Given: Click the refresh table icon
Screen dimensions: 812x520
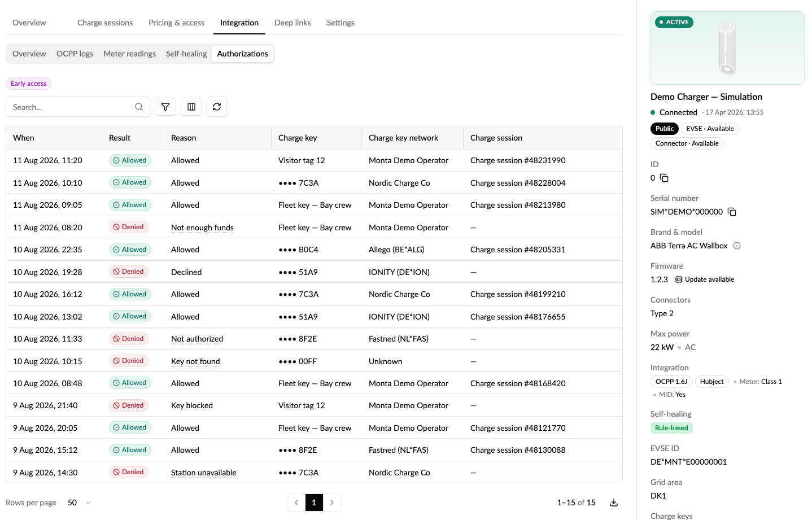Looking at the screenshot, I should (x=217, y=107).
